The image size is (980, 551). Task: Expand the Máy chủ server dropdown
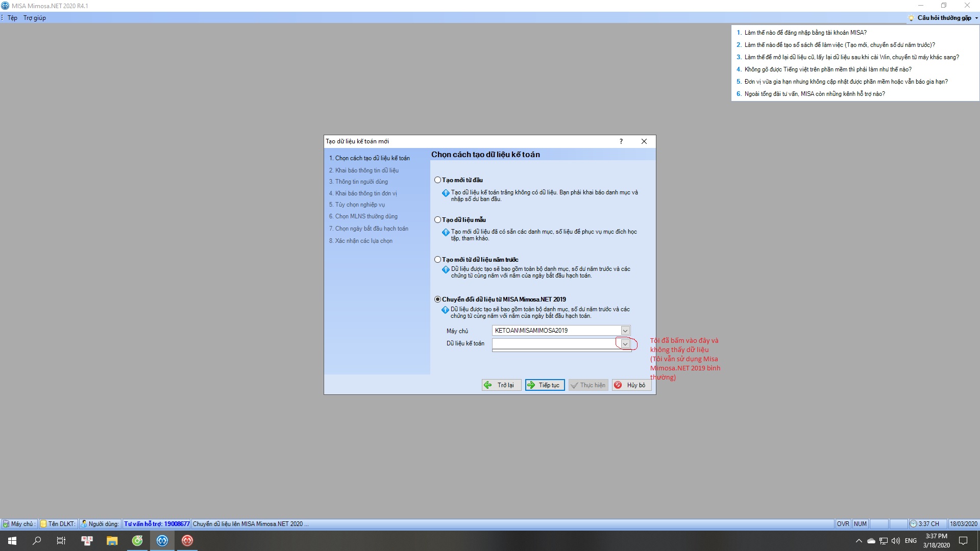625,331
